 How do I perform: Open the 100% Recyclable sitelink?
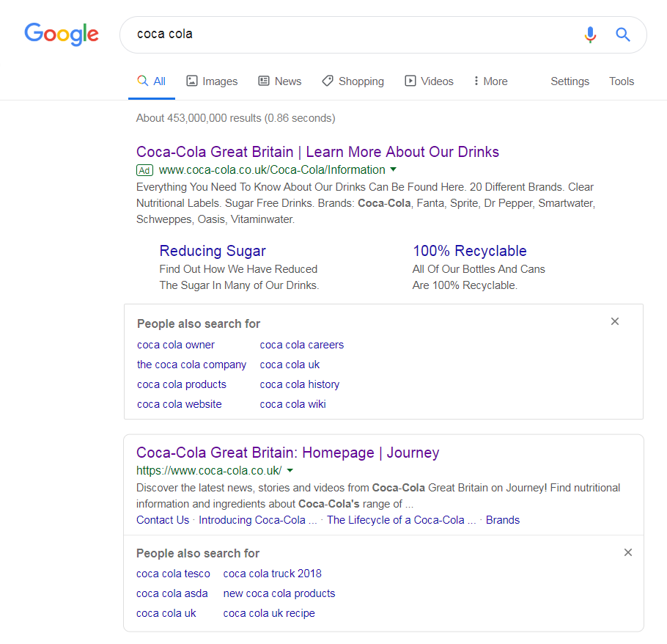pyautogui.click(x=470, y=251)
